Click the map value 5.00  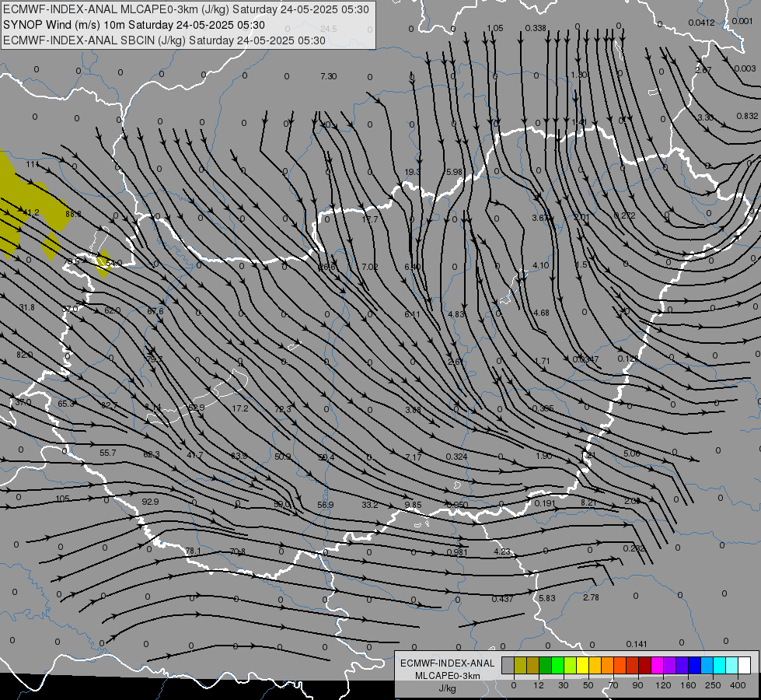click(632, 453)
